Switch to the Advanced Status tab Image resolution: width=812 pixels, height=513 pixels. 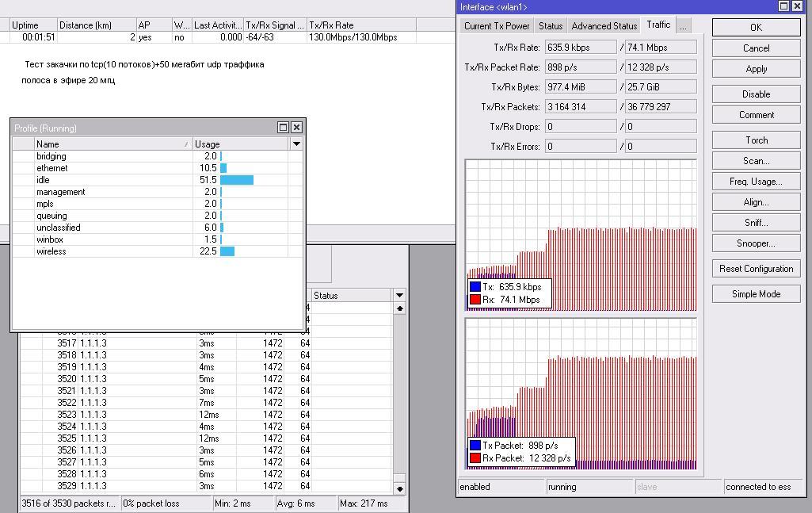604,25
